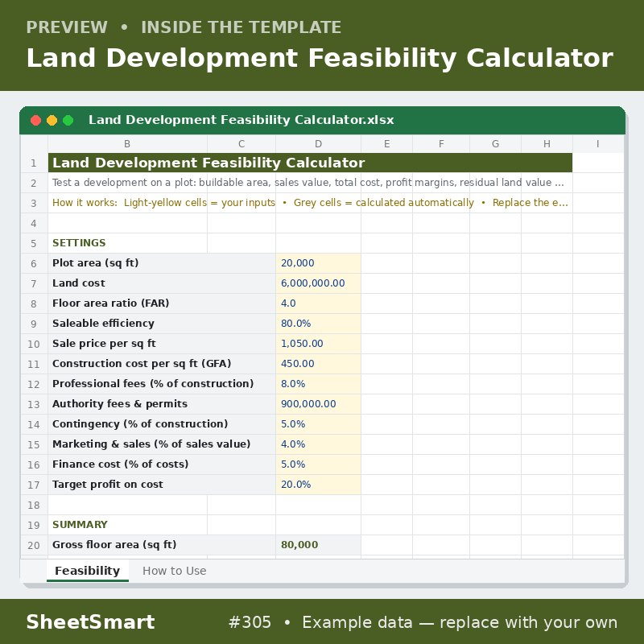
Task: Click the Authority fees value 900,000.00
Action: tap(318, 404)
